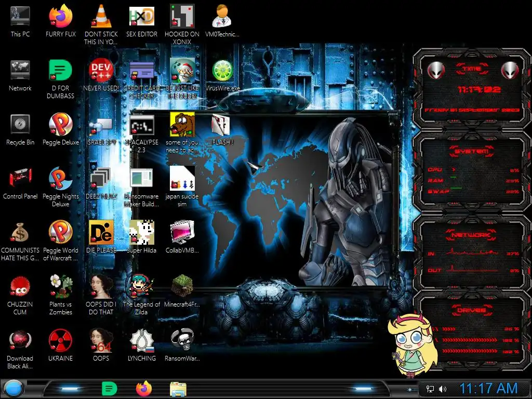The height and width of the screenshot is (399, 532).
Task: Click the SYSTEM widget header
Action: point(472,151)
